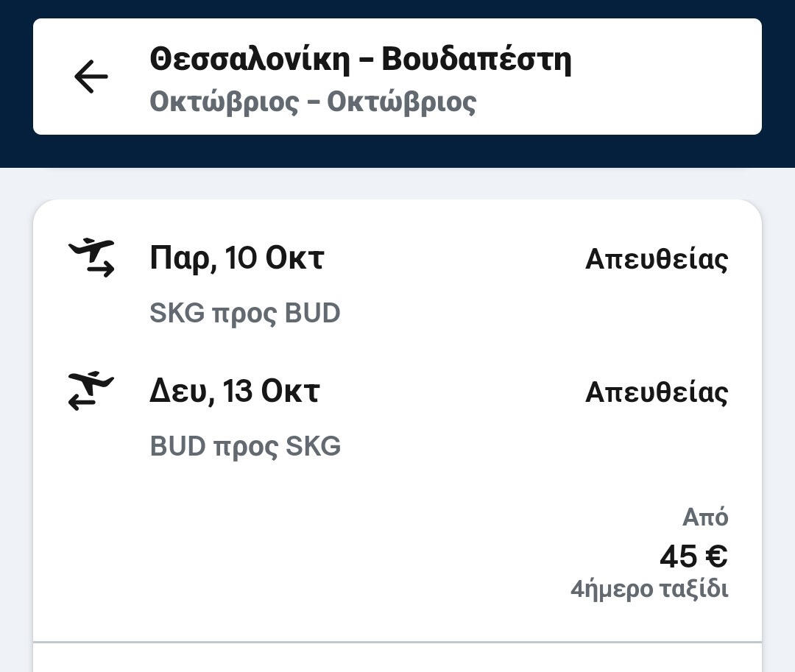
Task: Tap the outbound flight plane icon
Action: pos(92,258)
